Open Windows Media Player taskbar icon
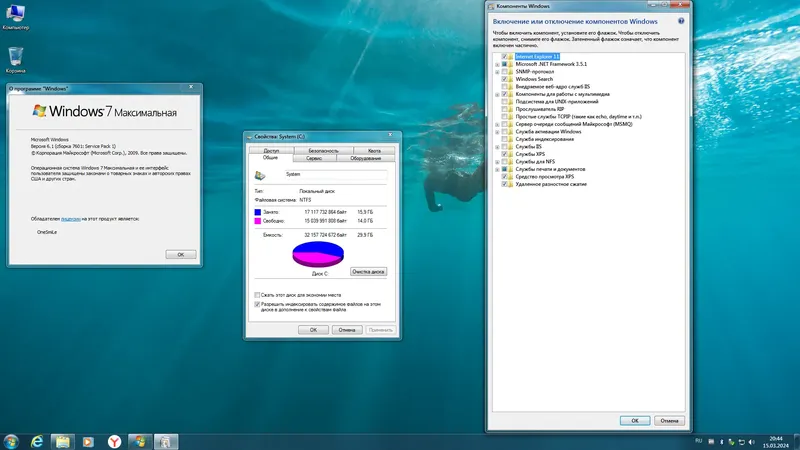This screenshot has height=450, width=800. (88, 441)
